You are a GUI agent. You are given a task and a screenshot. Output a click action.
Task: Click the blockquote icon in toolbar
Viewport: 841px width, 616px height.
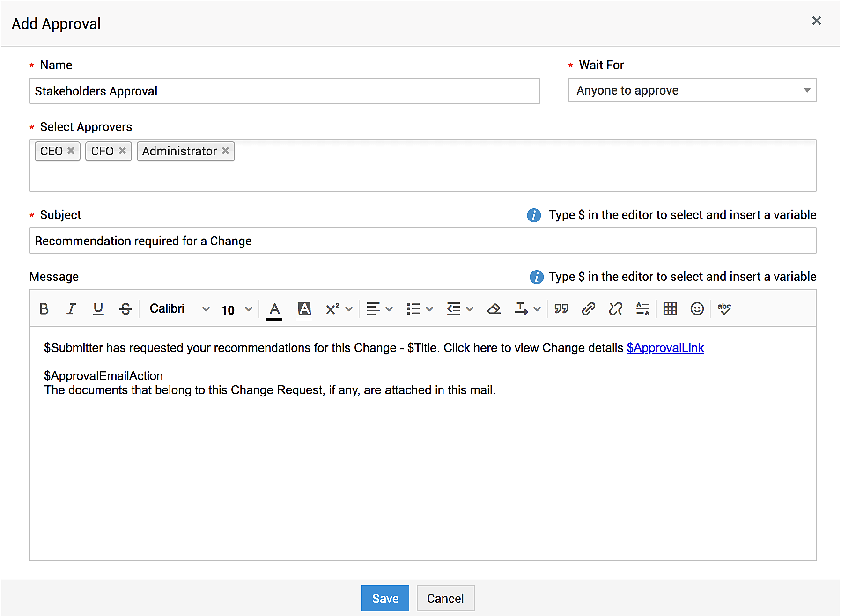tap(561, 309)
